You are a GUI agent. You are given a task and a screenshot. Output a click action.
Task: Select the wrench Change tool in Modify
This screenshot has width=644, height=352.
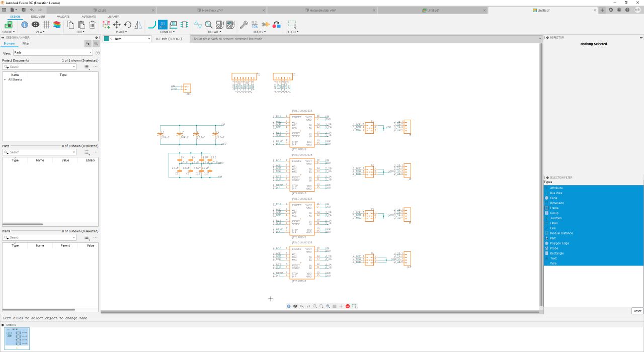click(244, 24)
